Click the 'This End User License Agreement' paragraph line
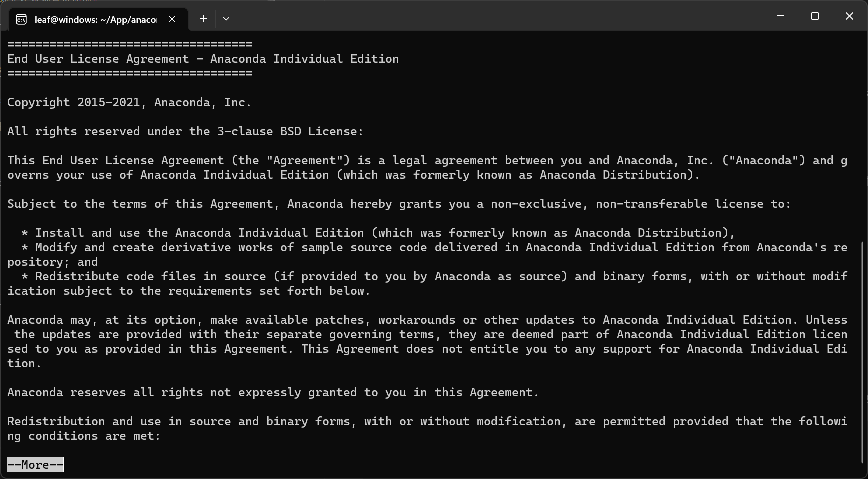The width and height of the screenshot is (868, 479). point(427,160)
